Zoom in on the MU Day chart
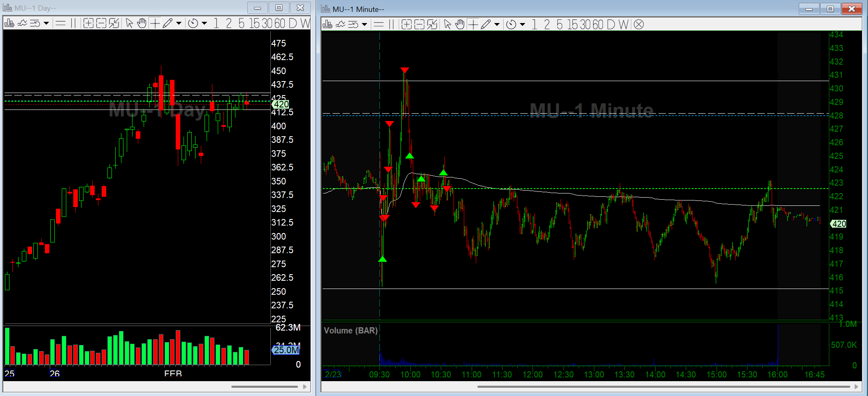 [x=88, y=23]
